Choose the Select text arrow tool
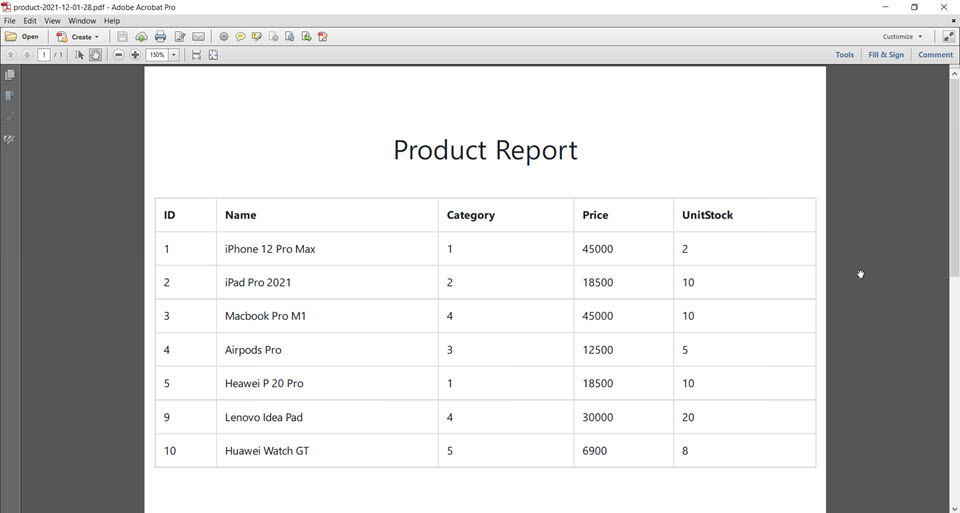The height and width of the screenshot is (513, 960). click(x=79, y=55)
